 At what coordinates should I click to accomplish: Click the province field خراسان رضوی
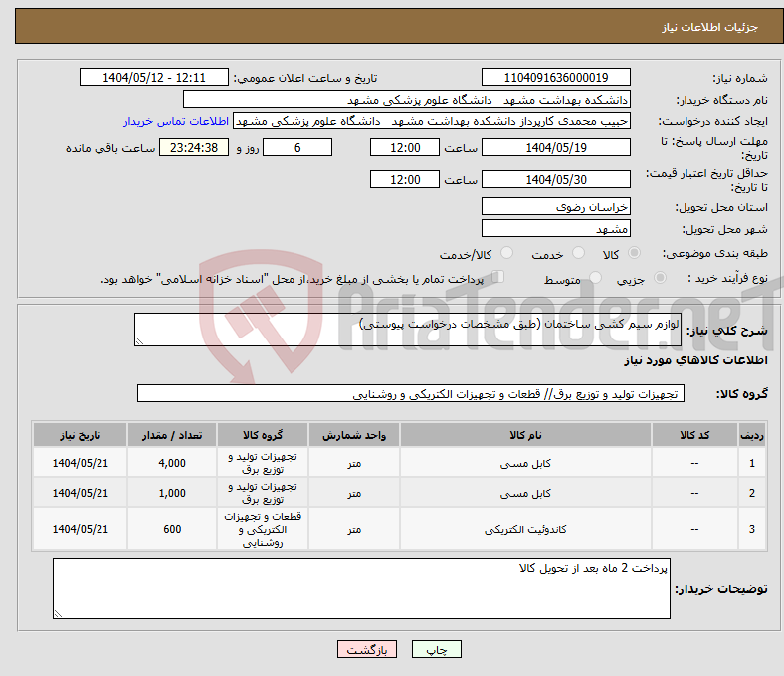click(x=556, y=206)
